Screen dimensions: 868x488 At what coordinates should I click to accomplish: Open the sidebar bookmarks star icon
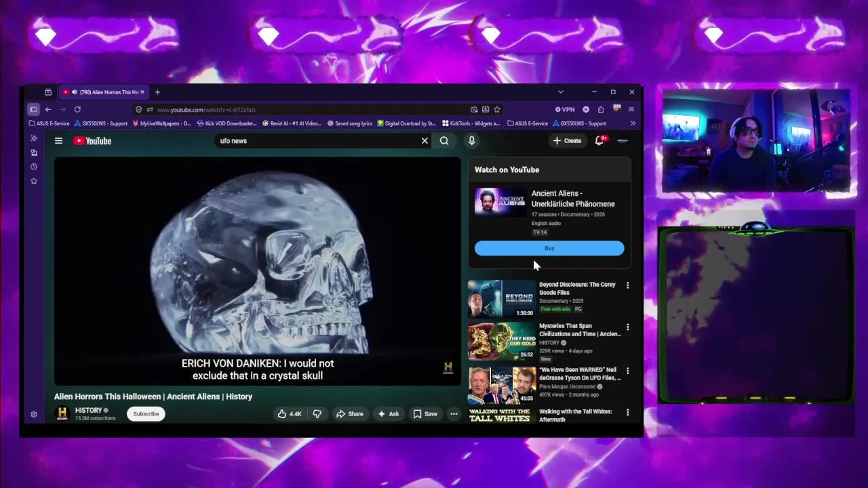point(34,181)
